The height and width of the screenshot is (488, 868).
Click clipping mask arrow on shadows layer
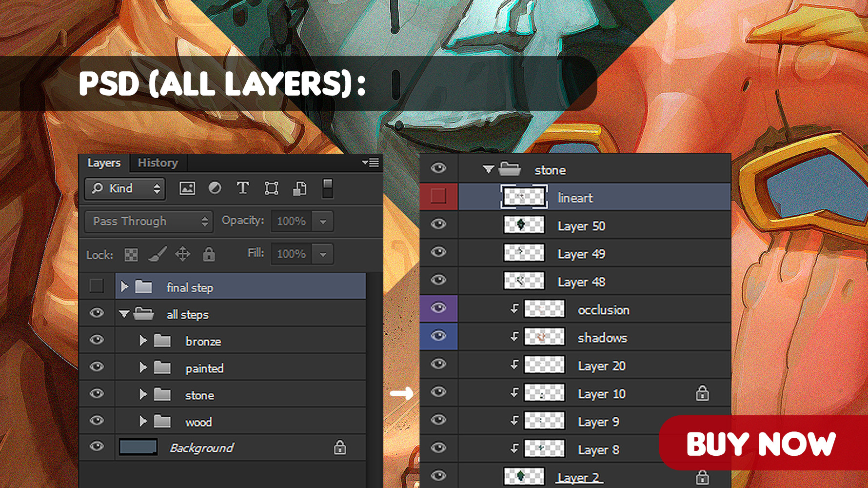(x=514, y=336)
